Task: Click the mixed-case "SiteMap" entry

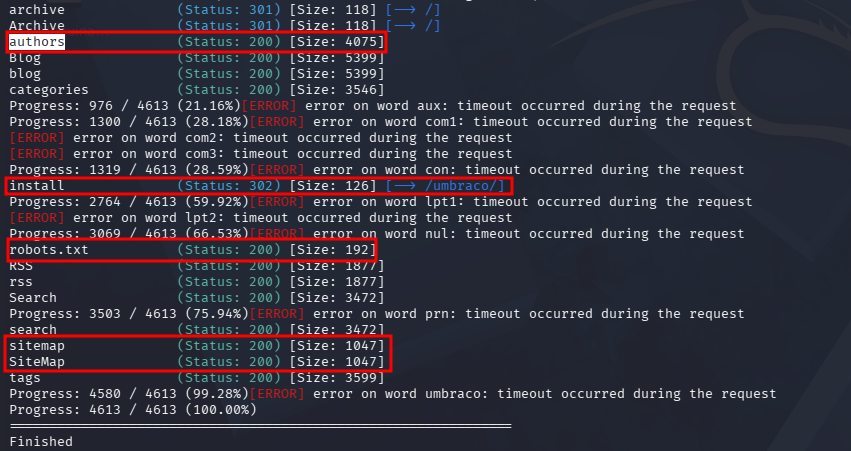Action: coord(37,361)
